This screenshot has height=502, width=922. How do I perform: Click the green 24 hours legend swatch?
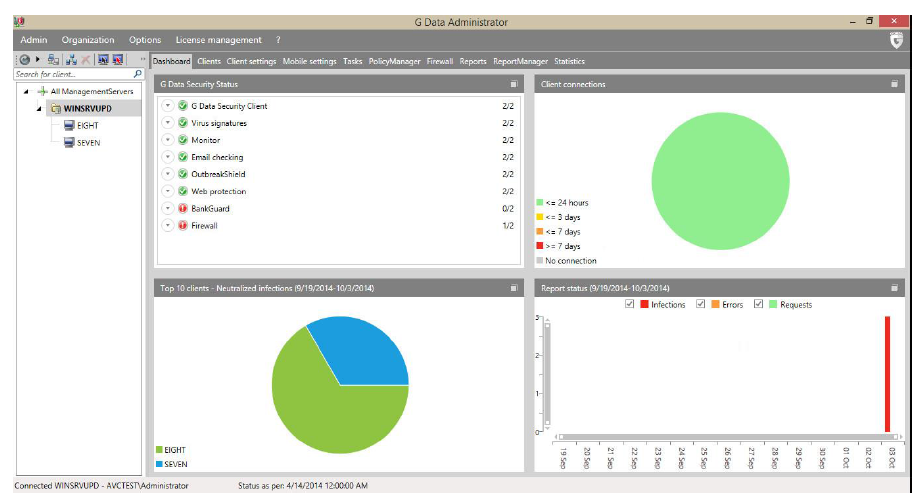tap(540, 203)
